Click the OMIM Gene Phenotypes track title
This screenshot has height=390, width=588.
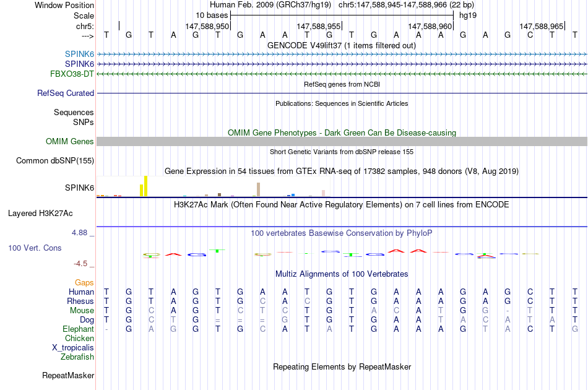click(342, 132)
